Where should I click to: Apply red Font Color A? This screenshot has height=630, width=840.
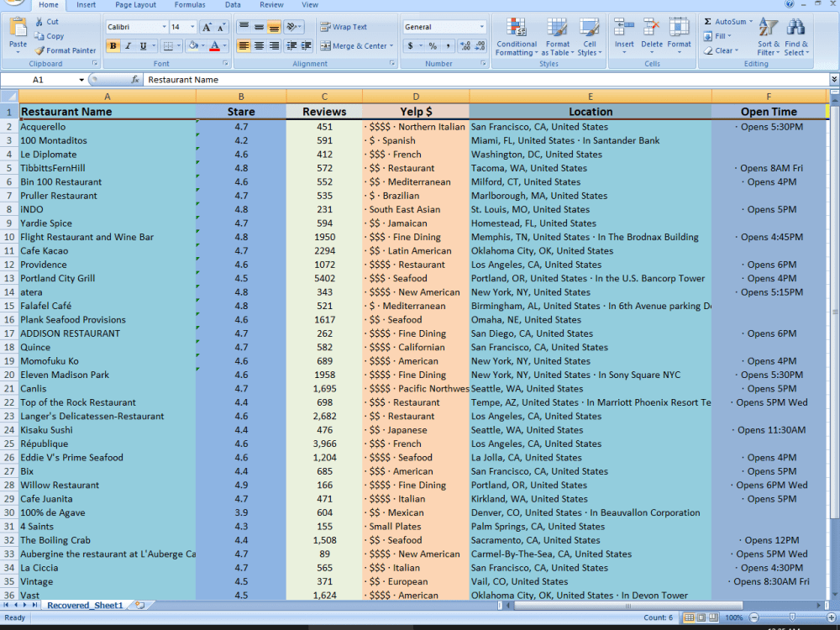215,46
